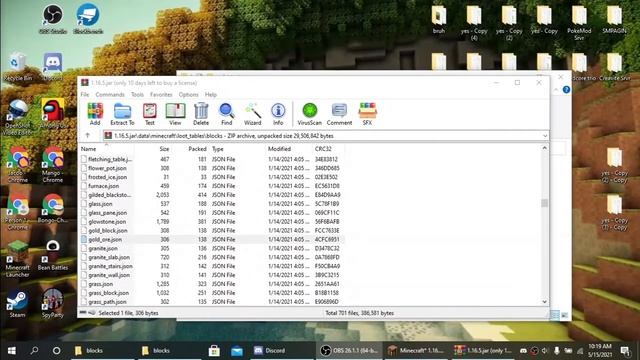
Task: Launch Steam from the desktop
Action: point(17,304)
